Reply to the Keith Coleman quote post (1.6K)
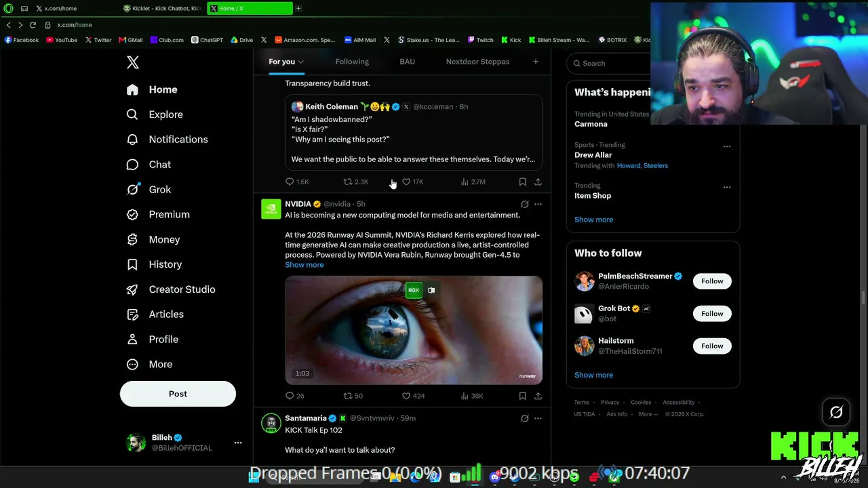Screen dimensions: 868x488 (x=297, y=182)
